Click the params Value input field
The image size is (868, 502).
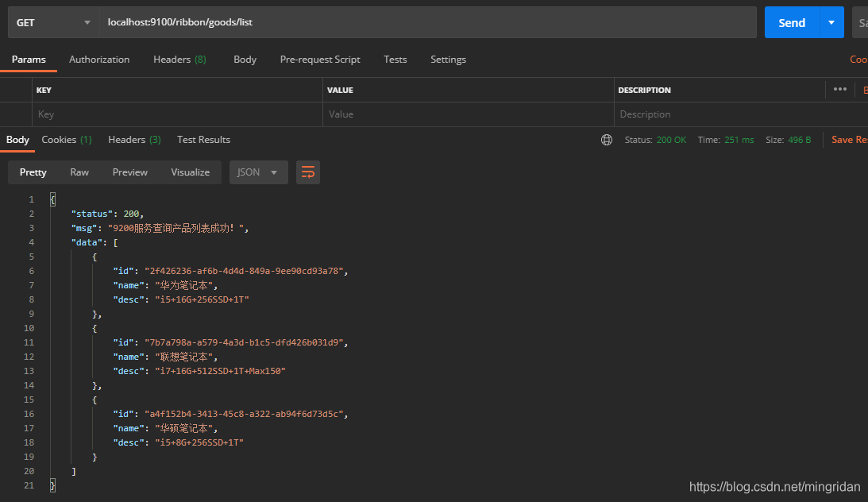pyautogui.click(x=469, y=114)
